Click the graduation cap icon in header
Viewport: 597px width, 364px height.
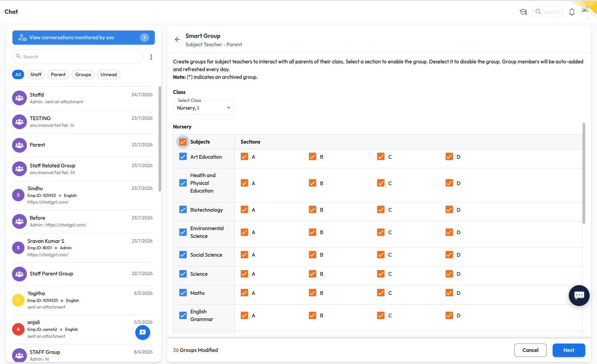click(x=523, y=12)
